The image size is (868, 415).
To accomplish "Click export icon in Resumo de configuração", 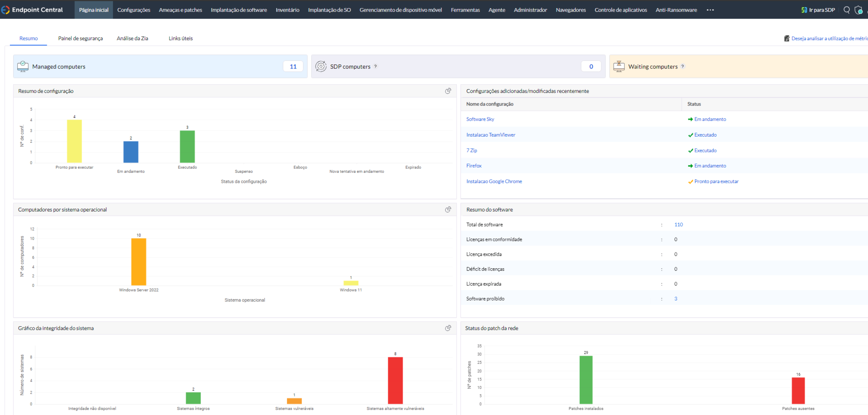I will [448, 91].
